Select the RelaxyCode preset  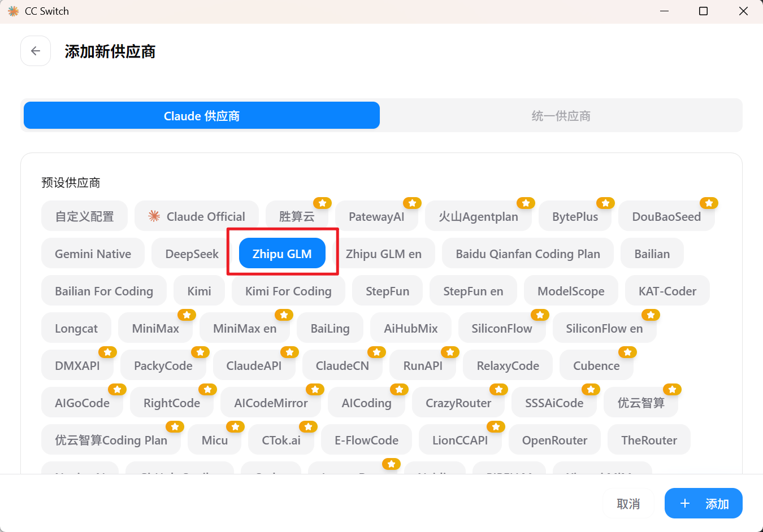click(x=508, y=365)
